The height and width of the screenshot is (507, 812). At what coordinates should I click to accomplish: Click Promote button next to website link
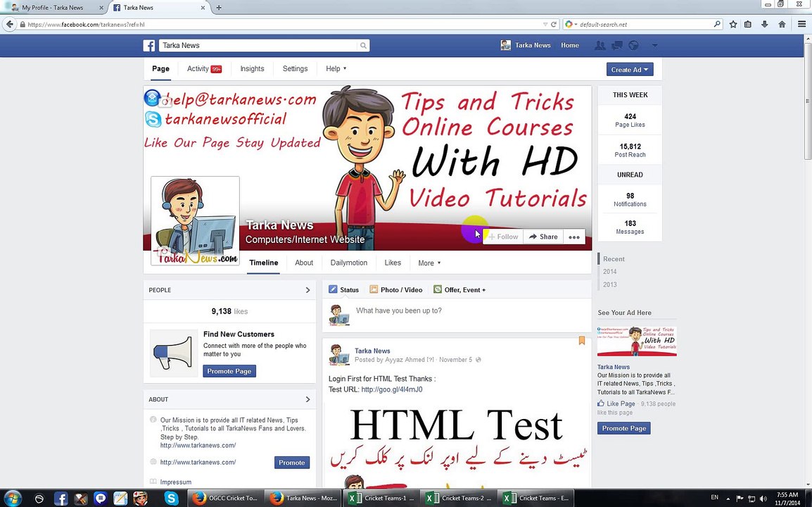(x=292, y=463)
